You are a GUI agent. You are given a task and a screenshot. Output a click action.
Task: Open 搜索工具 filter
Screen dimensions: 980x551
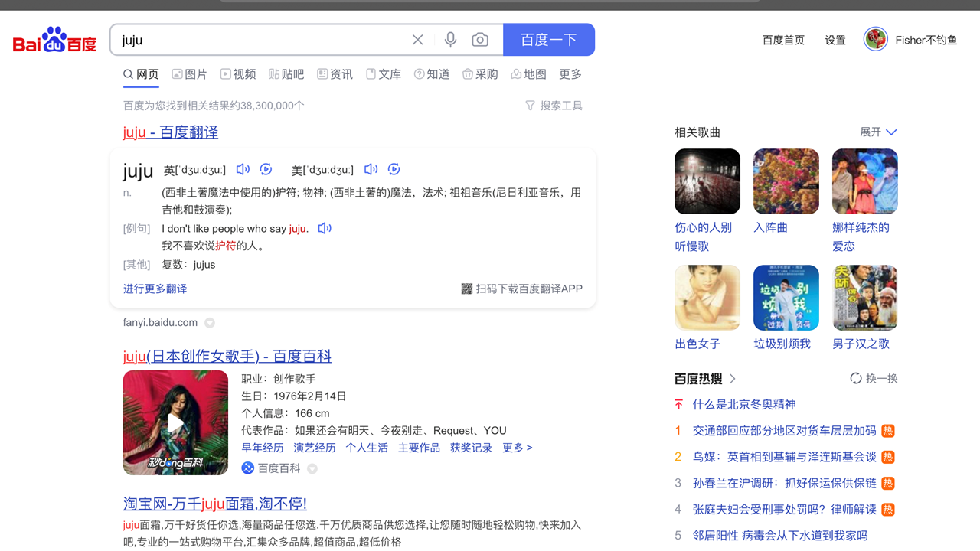point(554,106)
